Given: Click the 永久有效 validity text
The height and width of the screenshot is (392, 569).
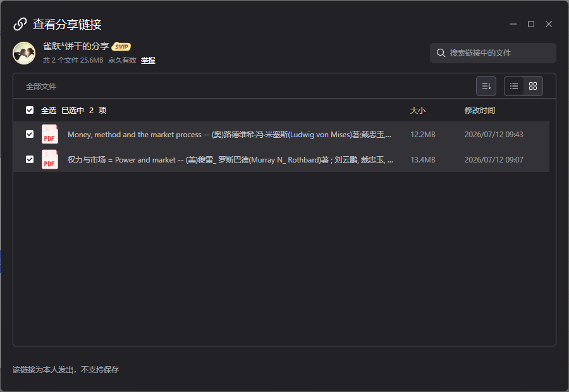Looking at the screenshot, I should coord(122,60).
